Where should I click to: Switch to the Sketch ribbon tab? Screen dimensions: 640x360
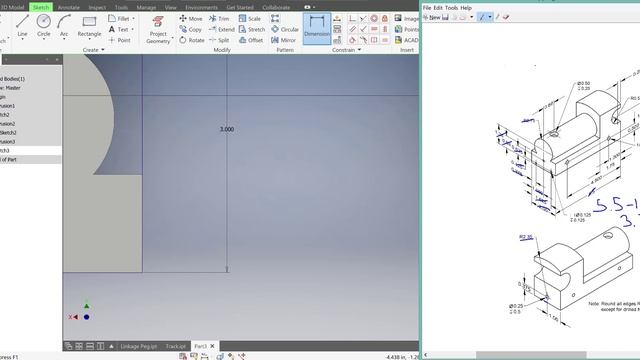(x=41, y=7)
